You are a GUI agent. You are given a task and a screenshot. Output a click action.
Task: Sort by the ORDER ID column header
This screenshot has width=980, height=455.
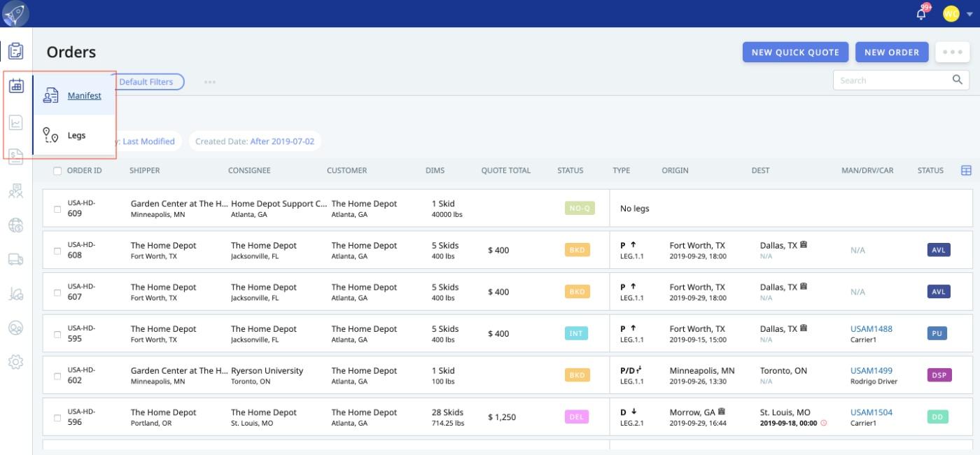[x=84, y=170]
